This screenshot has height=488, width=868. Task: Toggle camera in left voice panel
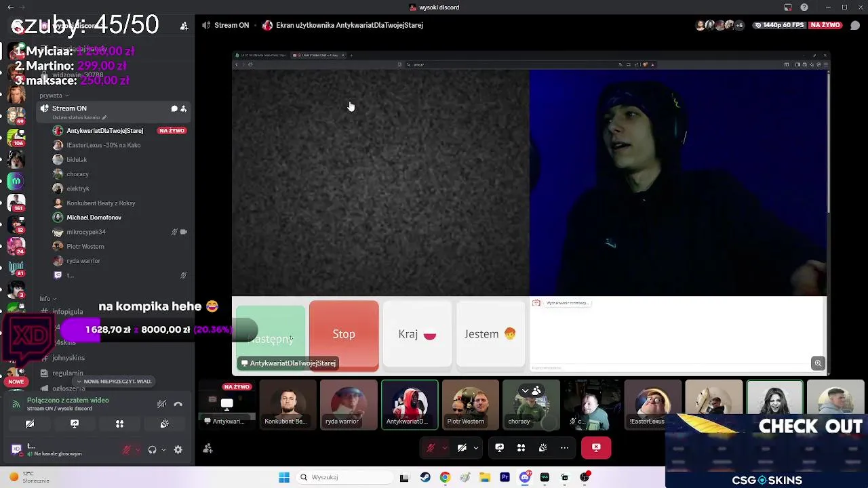tap(30, 424)
